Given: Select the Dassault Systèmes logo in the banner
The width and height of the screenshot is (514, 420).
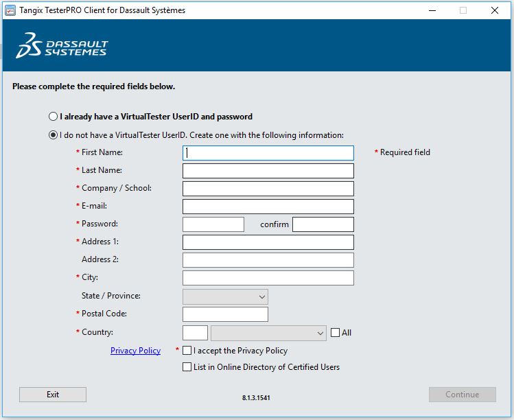Looking at the screenshot, I should 62,45.
